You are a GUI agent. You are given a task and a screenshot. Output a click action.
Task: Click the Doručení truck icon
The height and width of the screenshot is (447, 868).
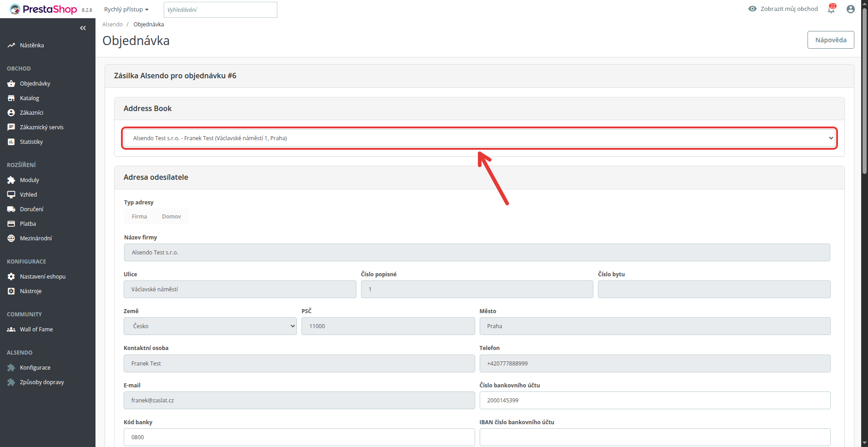[11, 209]
